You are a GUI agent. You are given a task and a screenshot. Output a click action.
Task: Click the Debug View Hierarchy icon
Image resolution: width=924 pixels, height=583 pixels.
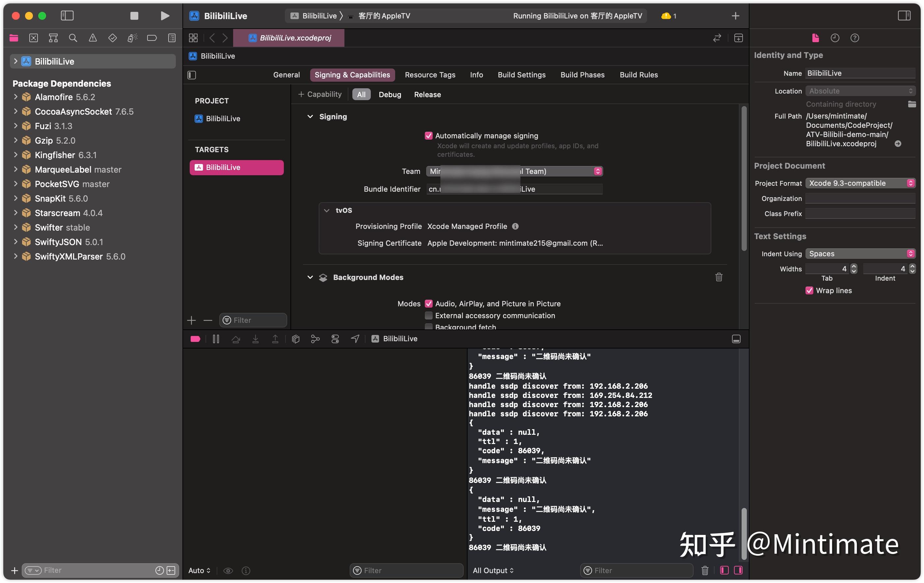(295, 339)
